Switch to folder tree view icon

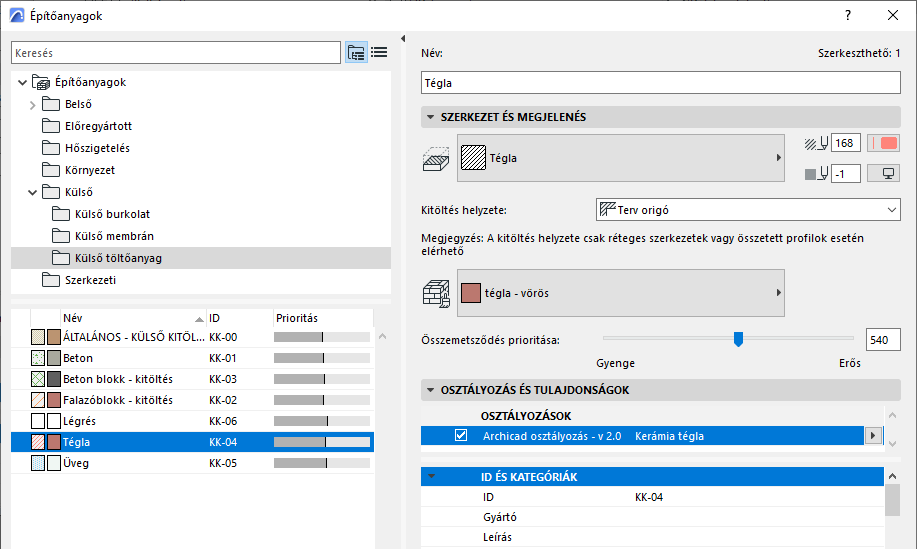[x=356, y=53]
